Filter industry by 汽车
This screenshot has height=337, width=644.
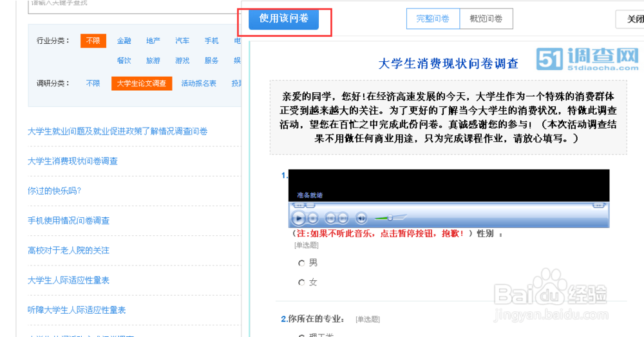pyautogui.click(x=182, y=41)
